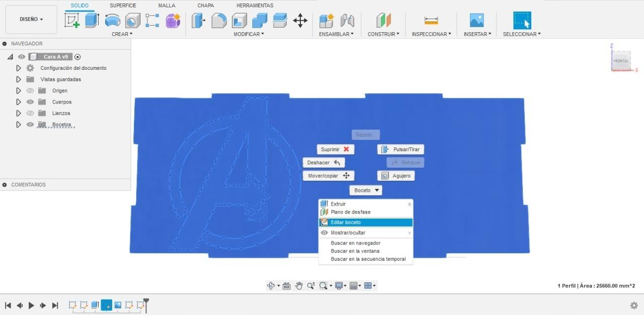Select the Insert image icon in INSERTAR

(x=476, y=21)
